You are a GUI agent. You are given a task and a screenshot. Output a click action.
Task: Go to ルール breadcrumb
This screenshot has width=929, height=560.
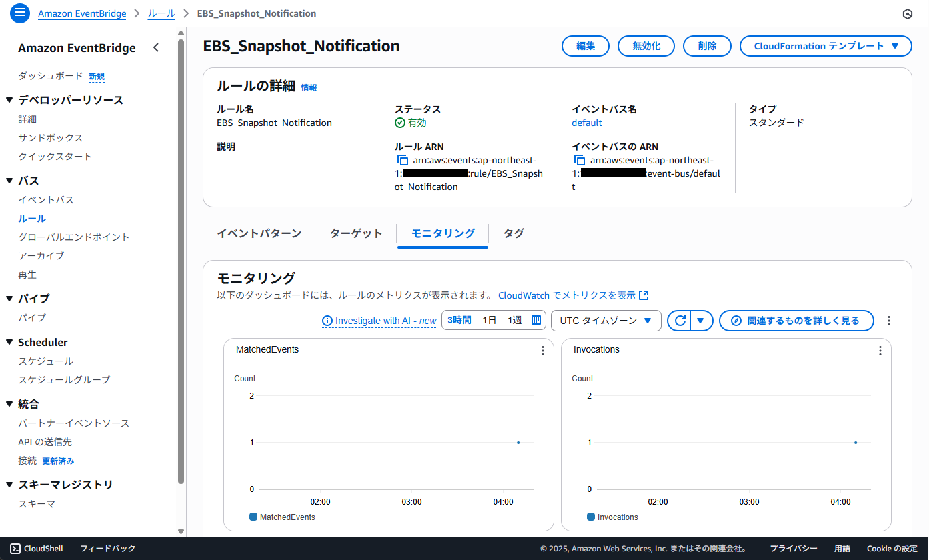coord(161,13)
